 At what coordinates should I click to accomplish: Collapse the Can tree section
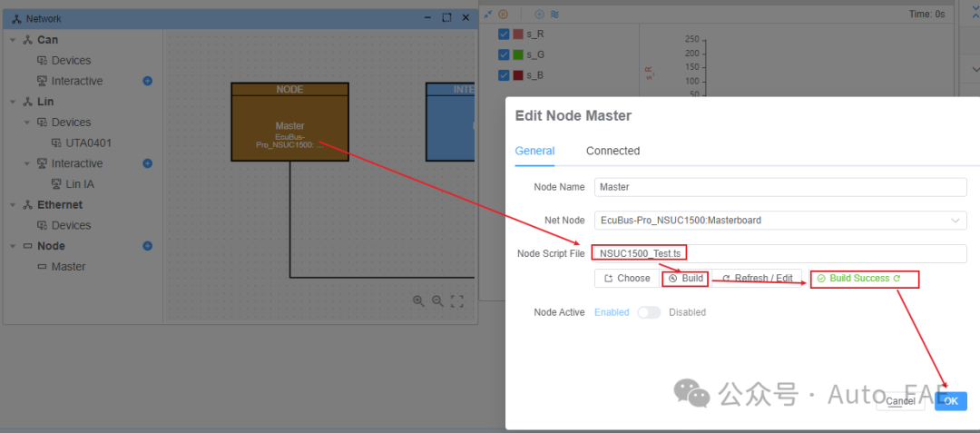(x=13, y=40)
